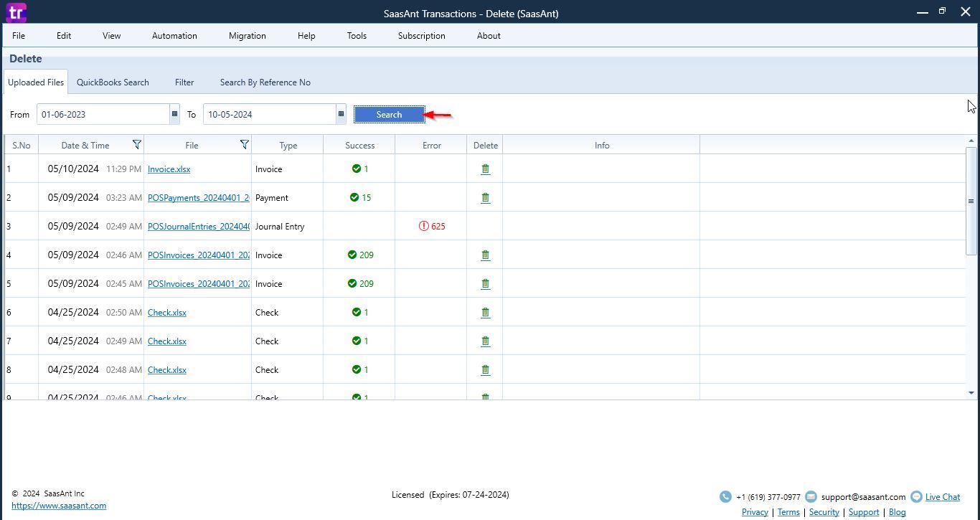Delete the Check.xlsx upload from 02:48 AM

485,370
